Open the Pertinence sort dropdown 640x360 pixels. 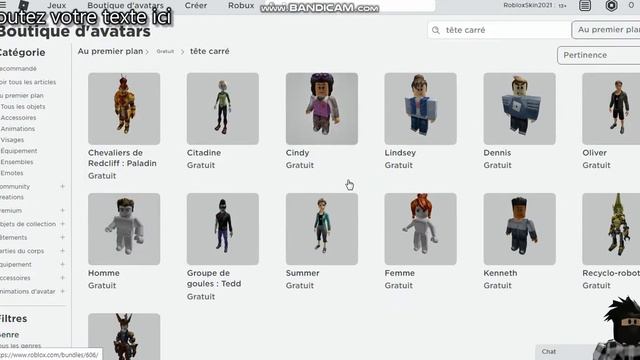pyautogui.click(x=599, y=55)
